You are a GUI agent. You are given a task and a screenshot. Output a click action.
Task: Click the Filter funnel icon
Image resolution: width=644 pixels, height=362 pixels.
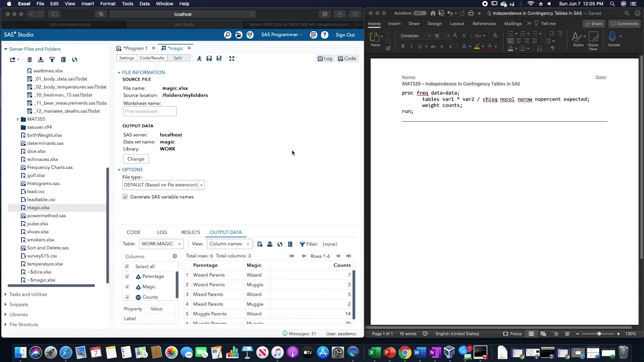(302, 244)
